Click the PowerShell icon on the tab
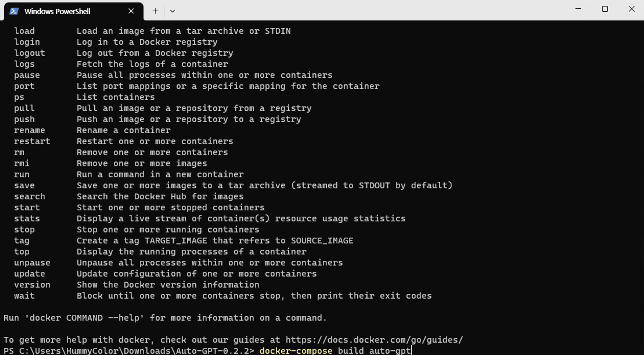 point(14,11)
